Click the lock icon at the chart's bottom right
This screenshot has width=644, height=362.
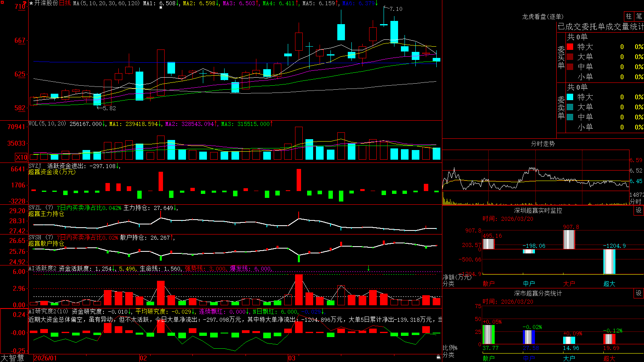tap(438, 357)
